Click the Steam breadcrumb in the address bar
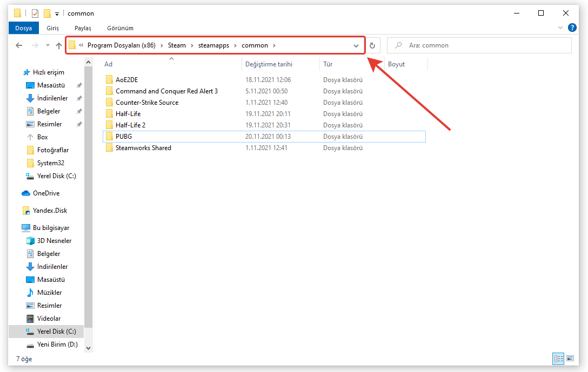This screenshot has height=372, width=588. (177, 45)
